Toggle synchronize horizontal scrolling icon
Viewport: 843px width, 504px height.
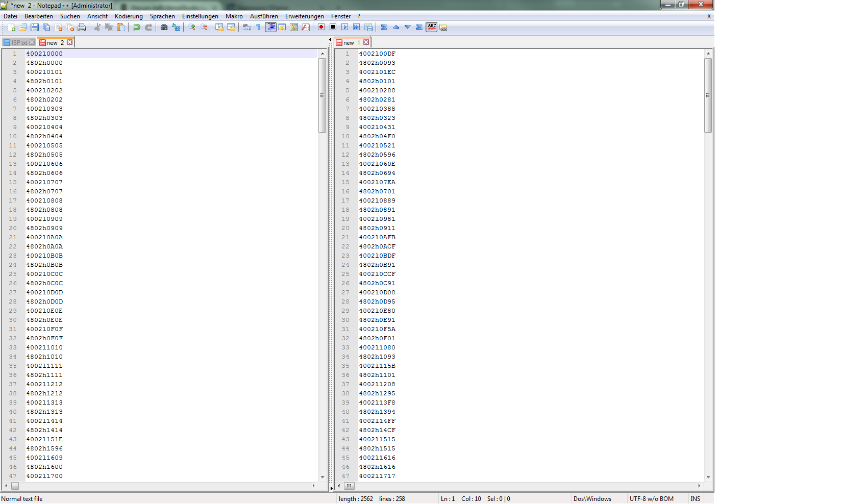tap(231, 27)
